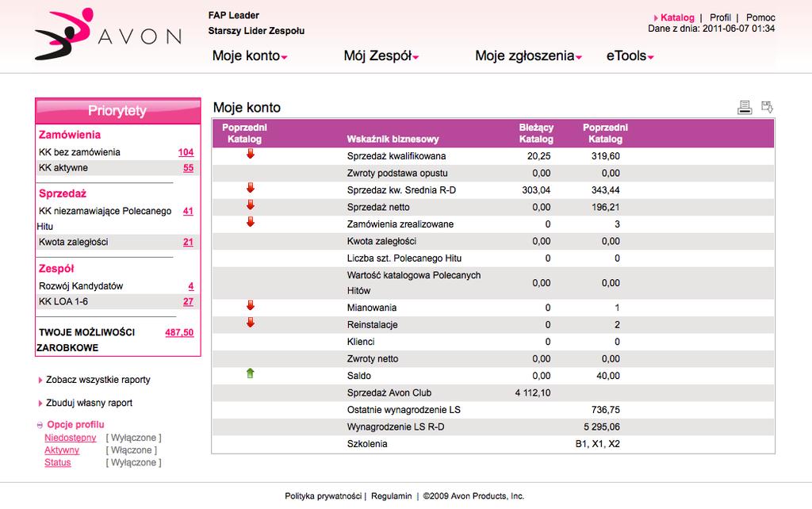Print the Moje konto report
This screenshot has height=509, width=812.
(744, 107)
